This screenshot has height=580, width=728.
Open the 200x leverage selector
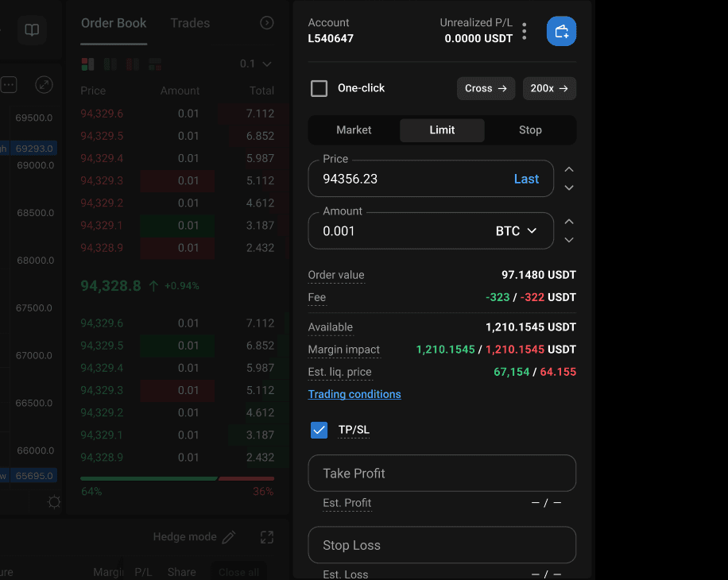(549, 88)
